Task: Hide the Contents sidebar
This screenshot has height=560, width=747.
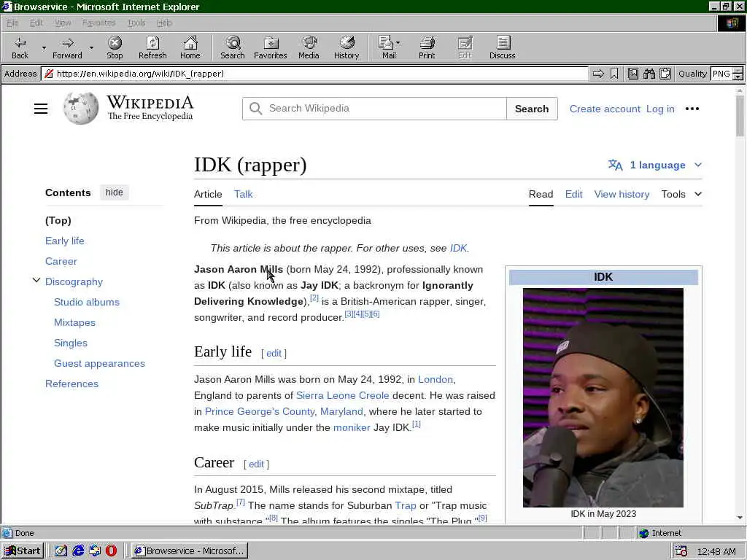Action: [115, 192]
